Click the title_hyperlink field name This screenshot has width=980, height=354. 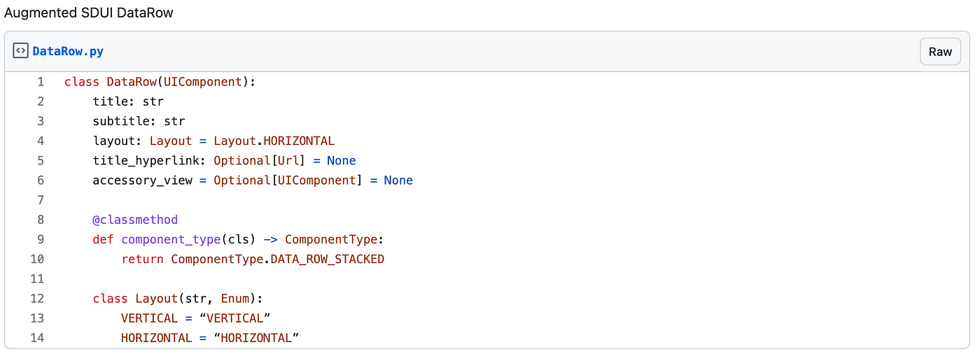(146, 160)
